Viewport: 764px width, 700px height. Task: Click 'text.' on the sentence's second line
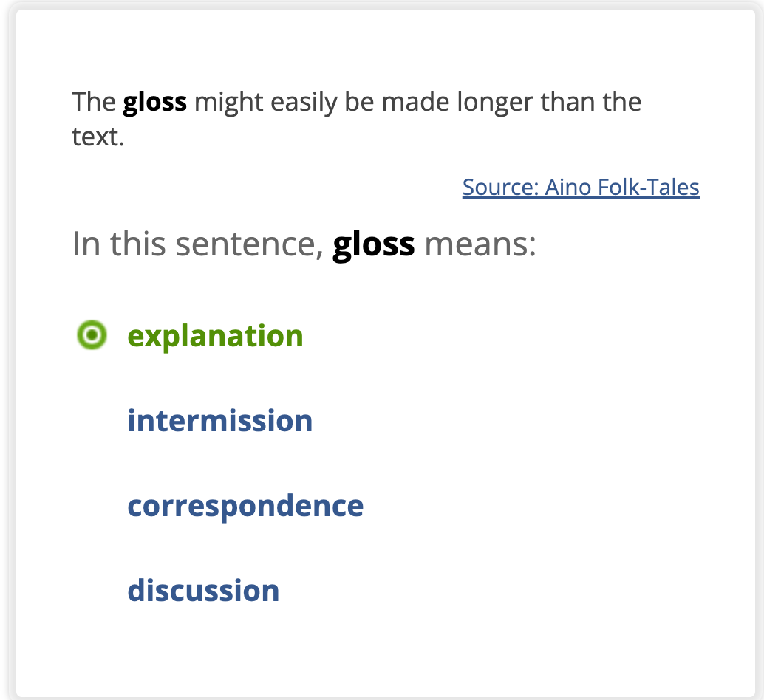tap(98, 137)
